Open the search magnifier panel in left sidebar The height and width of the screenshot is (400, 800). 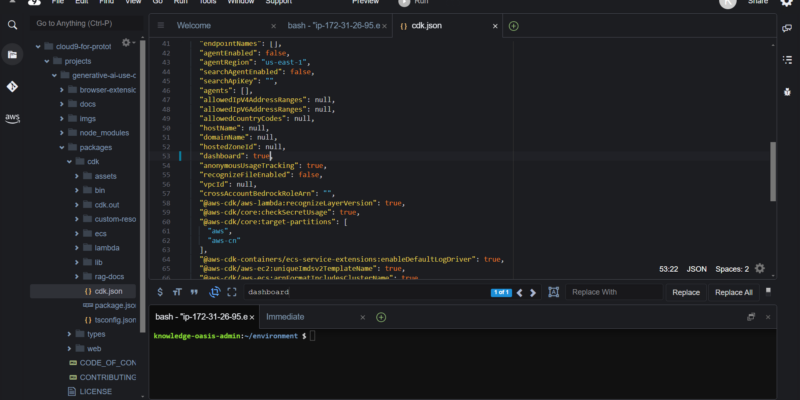tap(12, 25)
